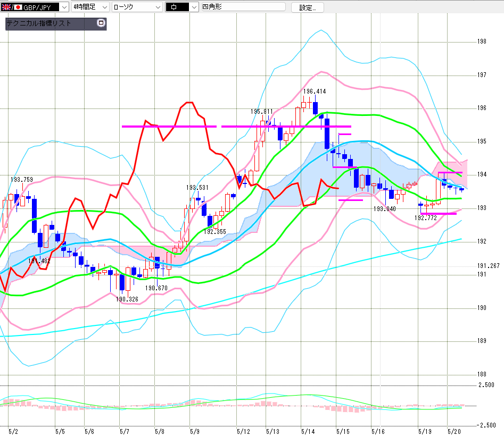Click the 198 price axis label

(482, 41)
